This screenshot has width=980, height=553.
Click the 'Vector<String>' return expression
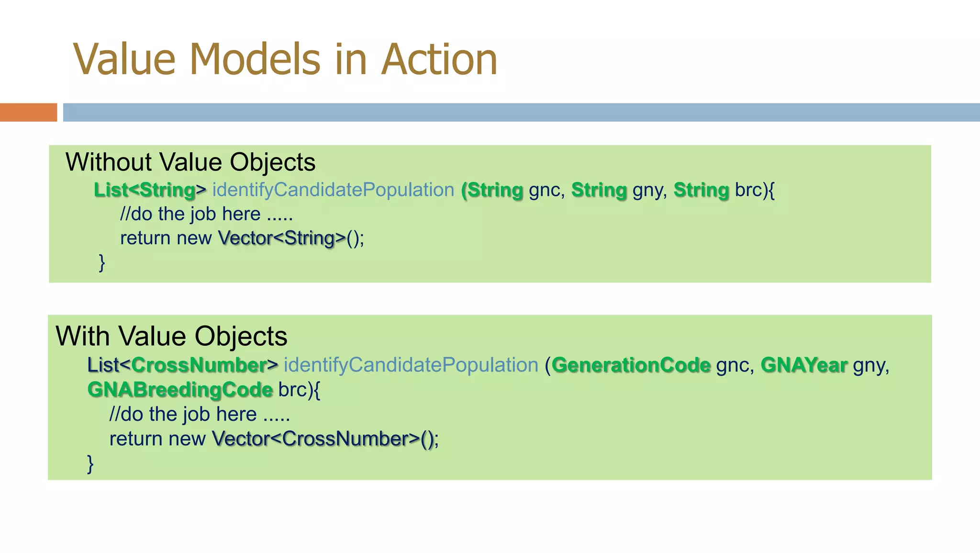pos(282,238)
